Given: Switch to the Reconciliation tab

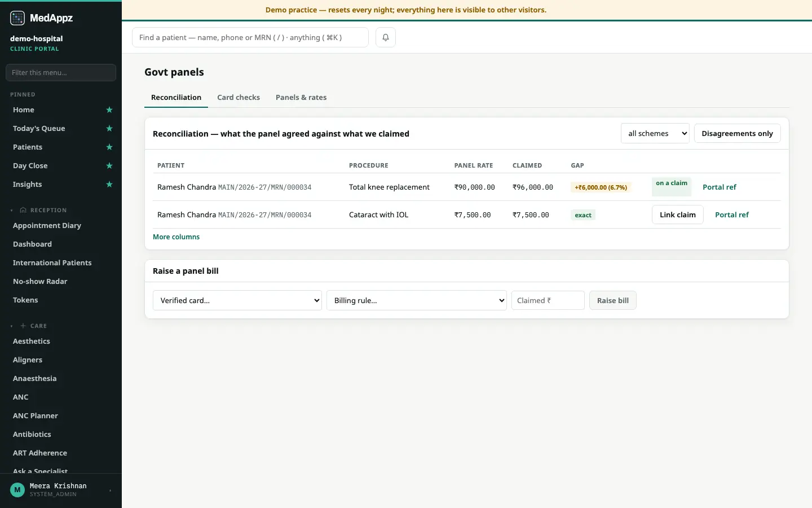Looking at the screenshot, I should (x=176, y=98).
